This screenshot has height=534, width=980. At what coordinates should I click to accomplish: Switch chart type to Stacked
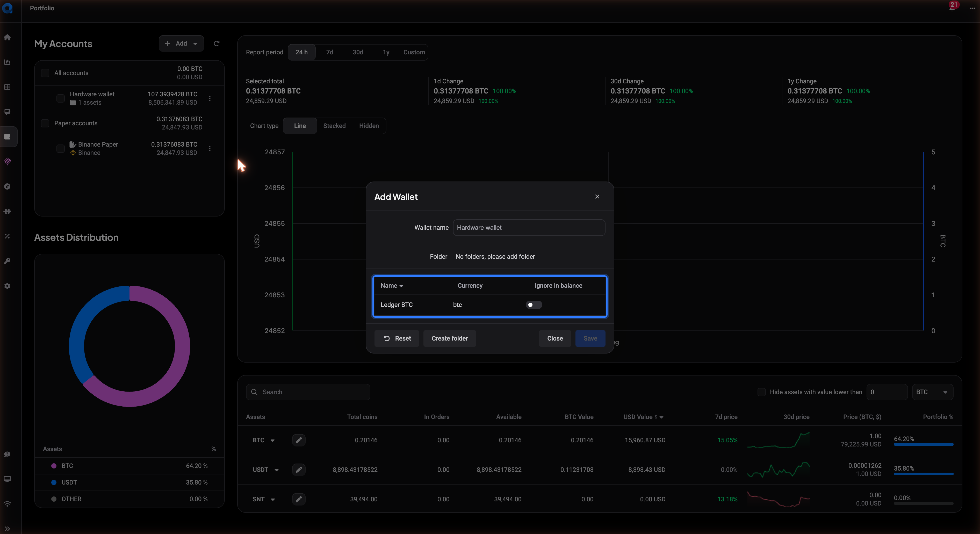click(334, 126)
